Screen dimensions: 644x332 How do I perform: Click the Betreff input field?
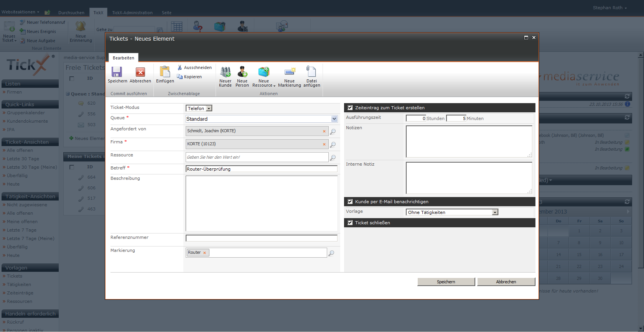[x=262, y=169]
